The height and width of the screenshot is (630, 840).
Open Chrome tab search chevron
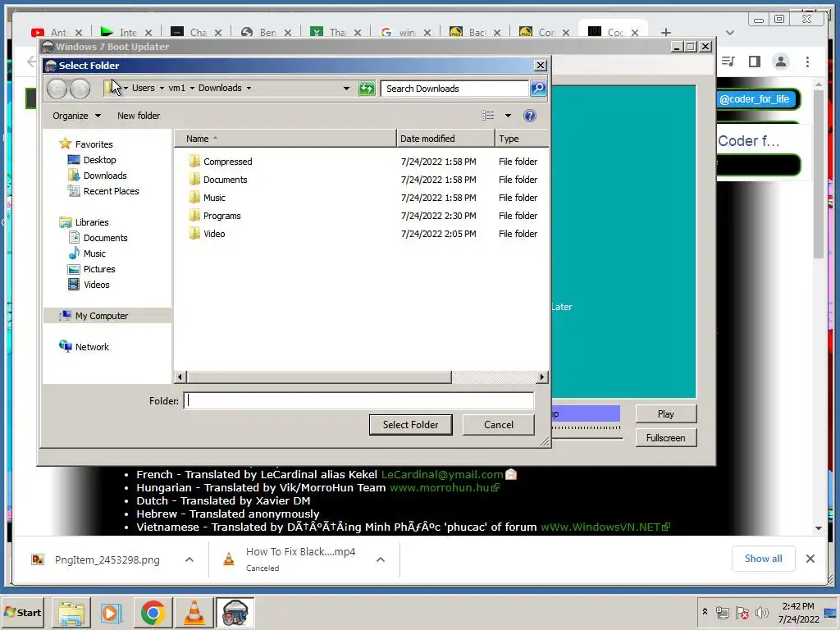729,33
